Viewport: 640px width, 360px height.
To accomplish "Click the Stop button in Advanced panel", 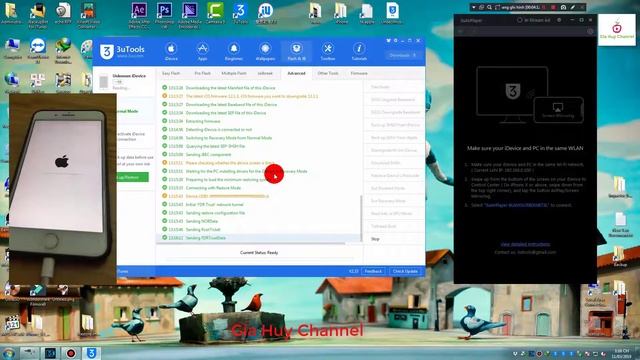I will tap(394, 239).
